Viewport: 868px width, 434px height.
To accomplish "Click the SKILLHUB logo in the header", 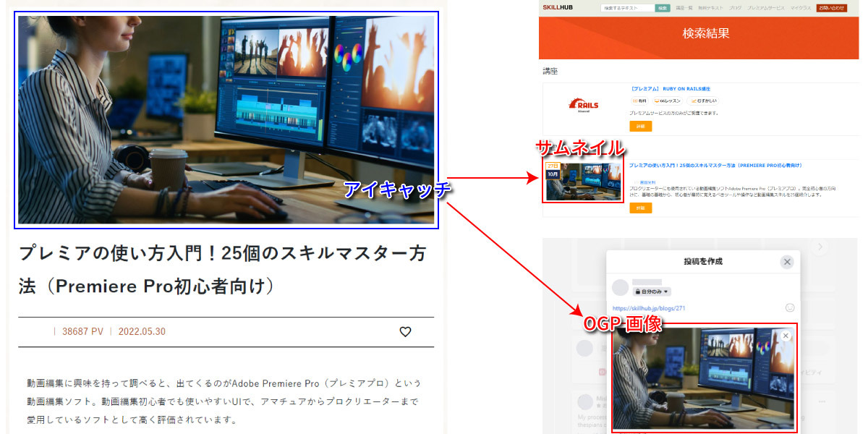I will (x=558, y=7).
